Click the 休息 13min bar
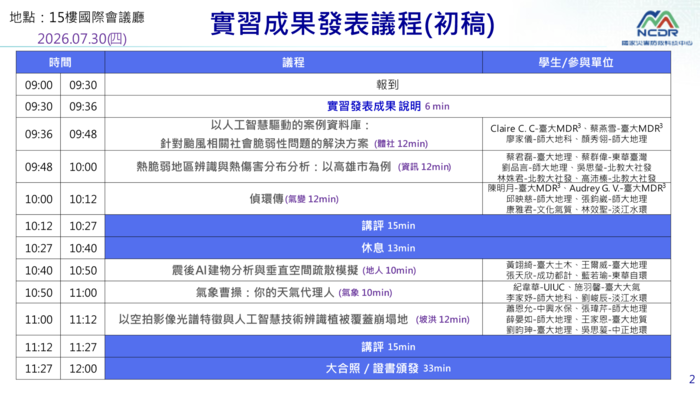 click(388, 248)
